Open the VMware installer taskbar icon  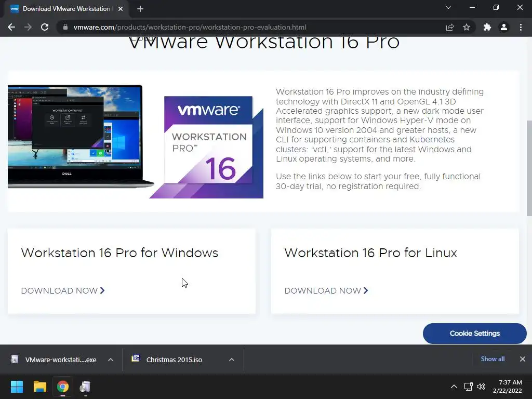85,387
